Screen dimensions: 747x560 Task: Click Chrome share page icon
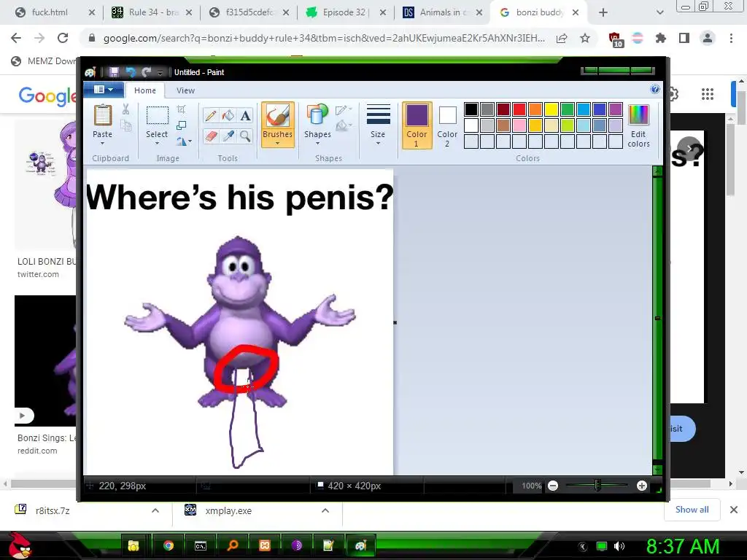pos(562,38)
